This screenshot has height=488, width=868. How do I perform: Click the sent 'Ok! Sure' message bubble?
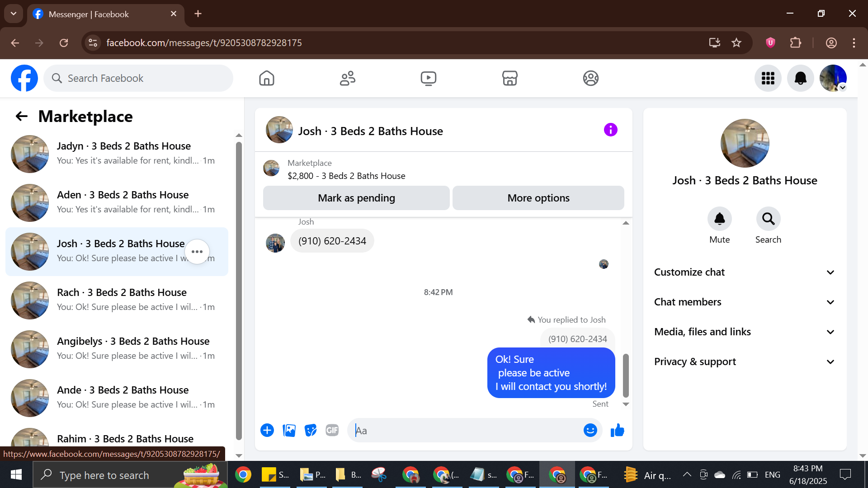pyautogui.click(x=551, y=373)
